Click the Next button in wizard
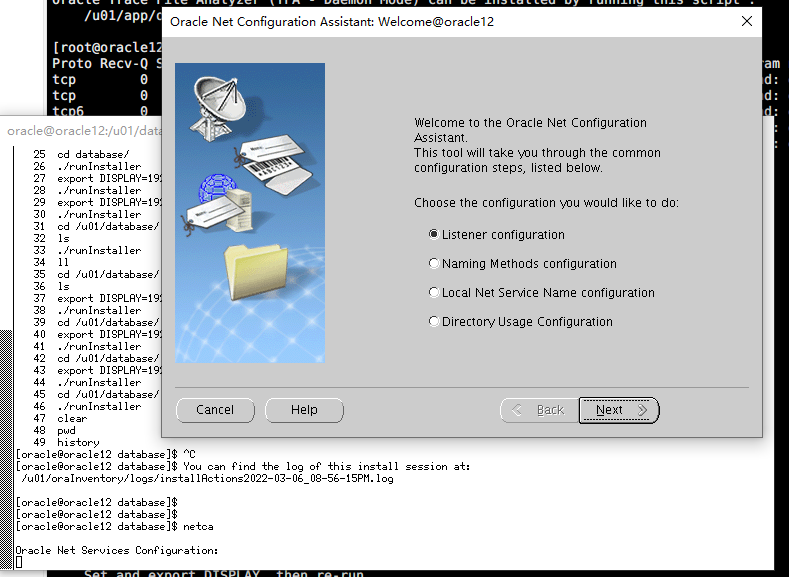The height and width of the screenshot is (577, 789). click(x=619, y=410)
